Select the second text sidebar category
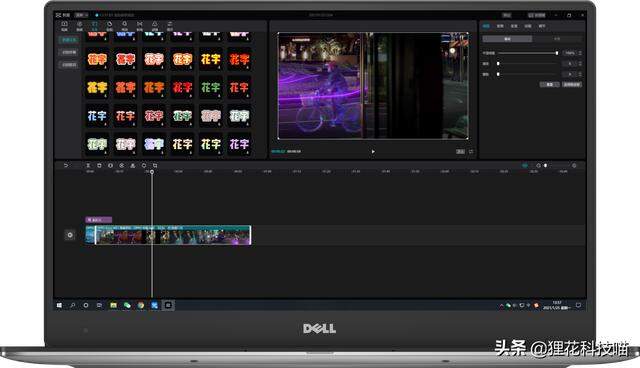The width and height of the screenshot is (640, 368). (69, 52)
